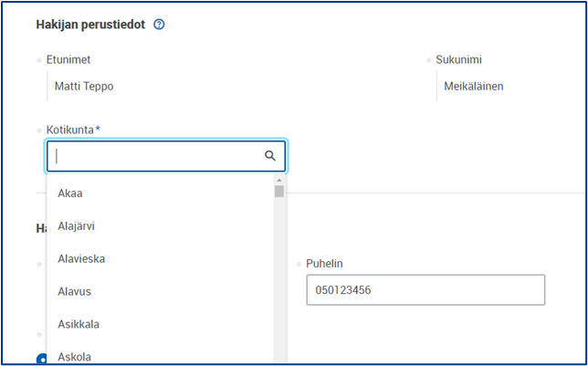Click the Kotikunta field label

tap(73, 130)
